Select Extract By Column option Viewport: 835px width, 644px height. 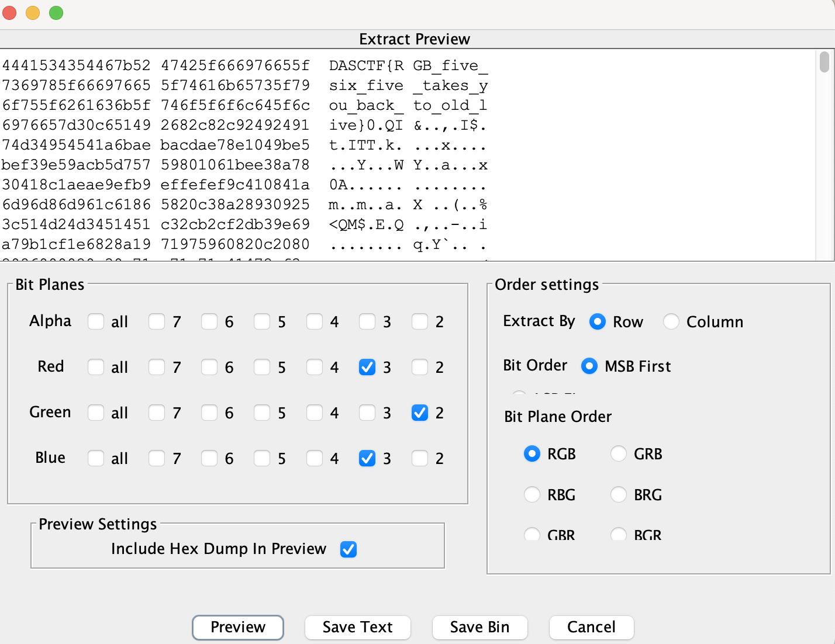click(x=671, y=321)
